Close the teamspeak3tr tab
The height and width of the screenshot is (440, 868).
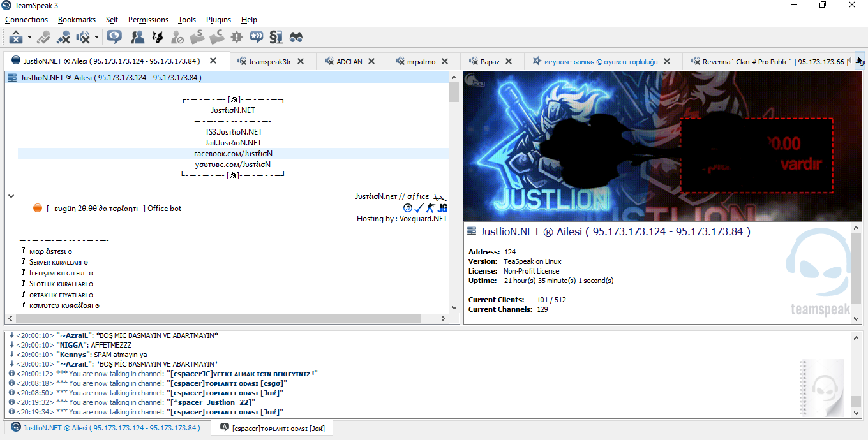point(301,62)
